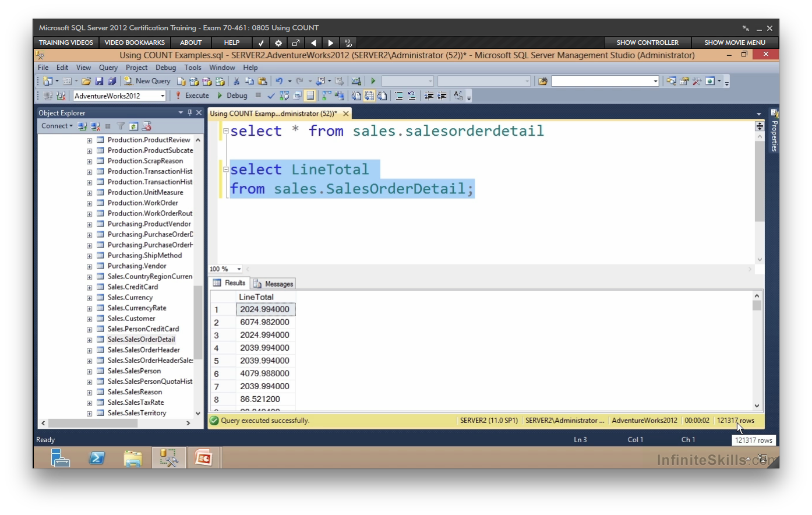Click the Cut scissors icon
The height and width of the screenshot is (515, 812).
(236, 81)
